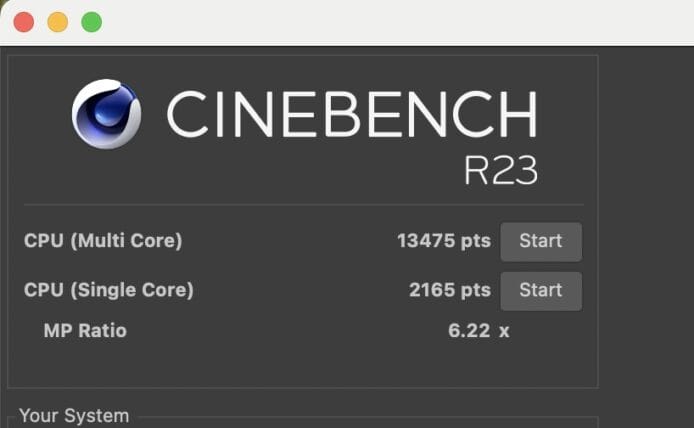
Task: Select the CPU (Multi Core) label
Action: [x=103, y=241]
